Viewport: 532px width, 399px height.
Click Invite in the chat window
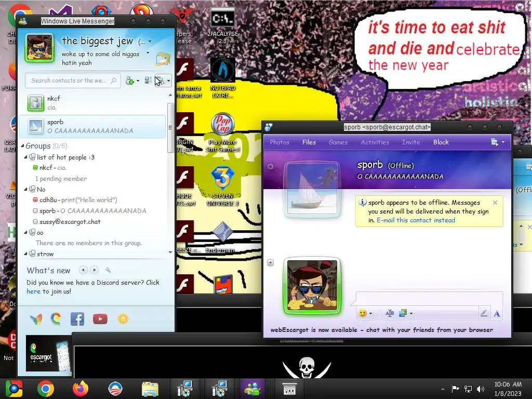tap(411, 142)
